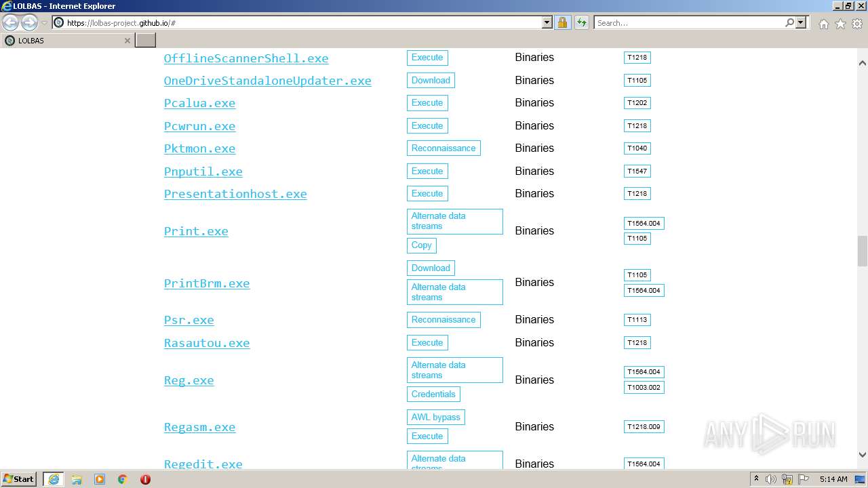868x488 pixels.
Task: Open Windows Explorer folder taskbar icon
Action: [77, 479]
